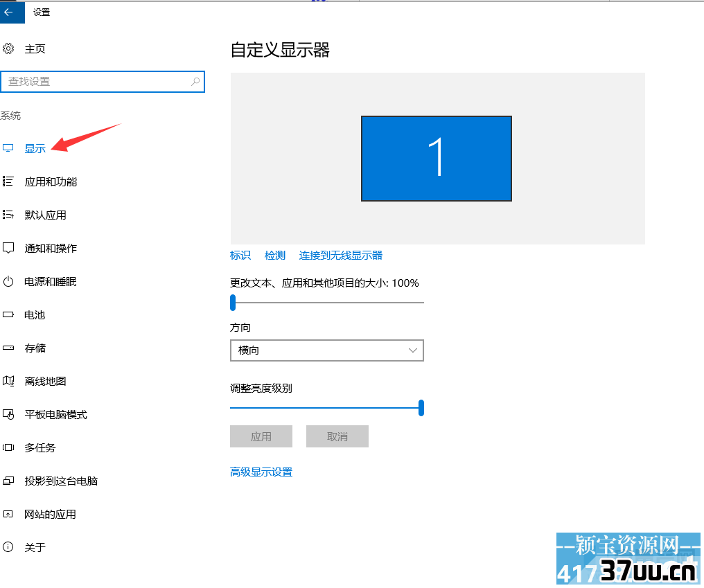Click the 调整亮度级别 slider handle
Image resolution: width=704 pixels, height=588 pixels.
click(x=421, y=408)
